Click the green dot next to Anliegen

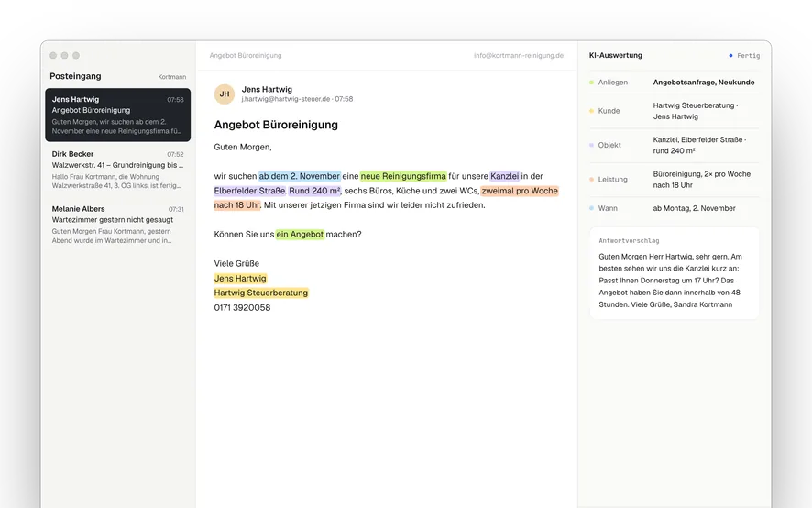(591, 83)
